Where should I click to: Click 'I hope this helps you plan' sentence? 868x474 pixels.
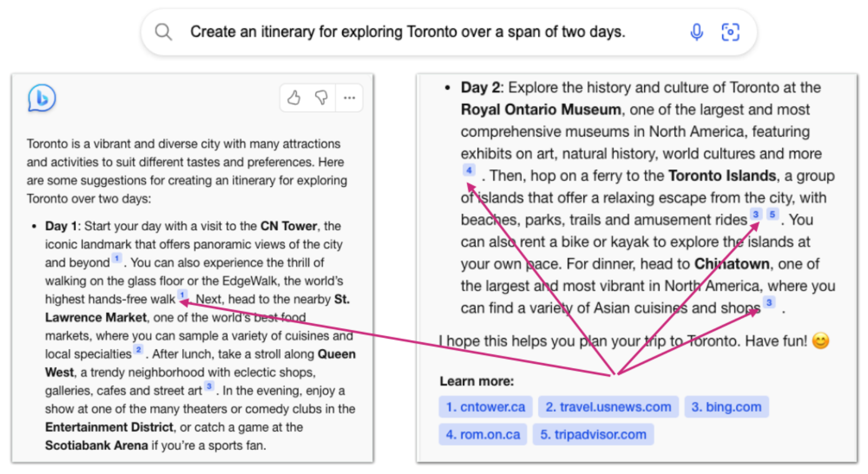[623, 341]
